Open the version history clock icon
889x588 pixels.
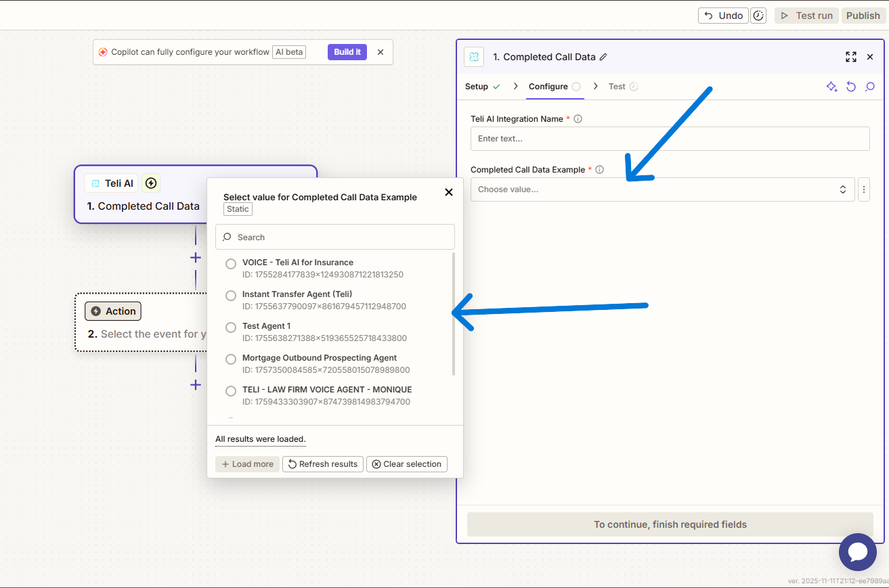click(x=758, y=16)
